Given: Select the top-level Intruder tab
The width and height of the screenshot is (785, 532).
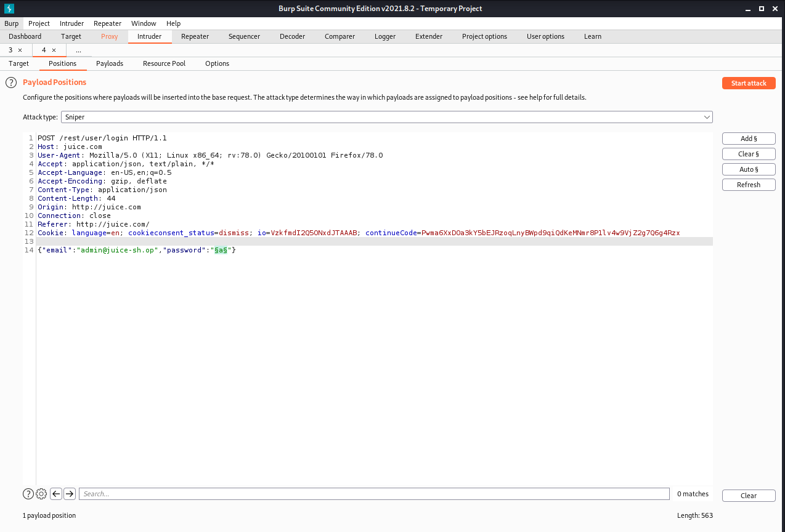Looking at the screenshot, I should pos(149,36).
